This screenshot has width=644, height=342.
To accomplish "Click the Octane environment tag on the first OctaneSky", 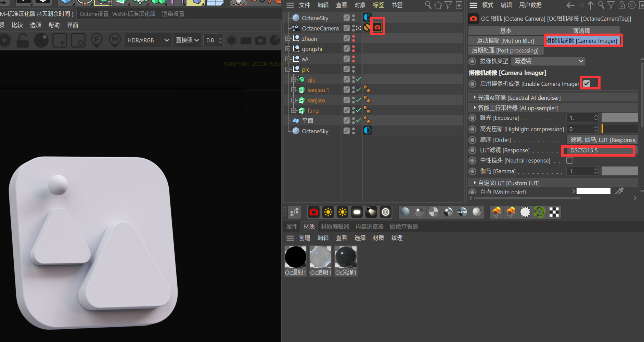I will [x=367, y=17].
